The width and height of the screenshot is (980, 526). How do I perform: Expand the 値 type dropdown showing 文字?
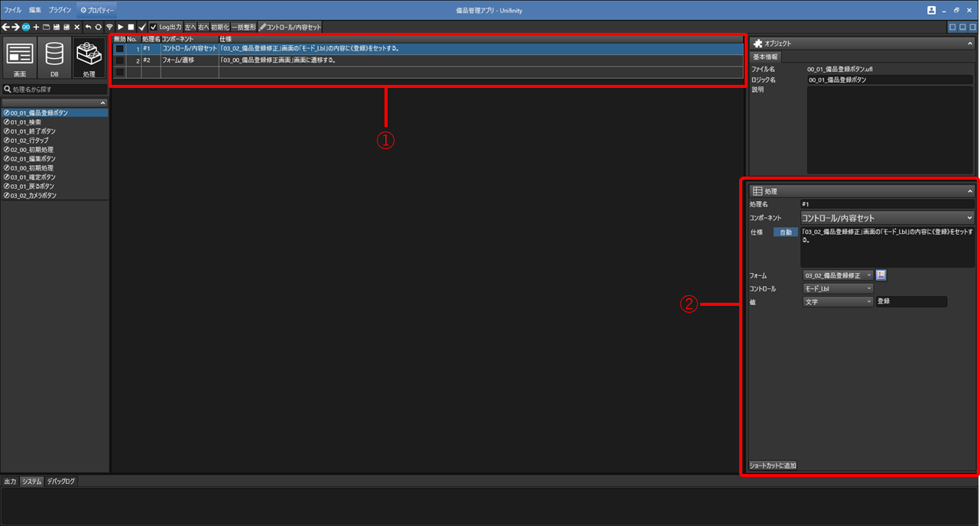837,302
